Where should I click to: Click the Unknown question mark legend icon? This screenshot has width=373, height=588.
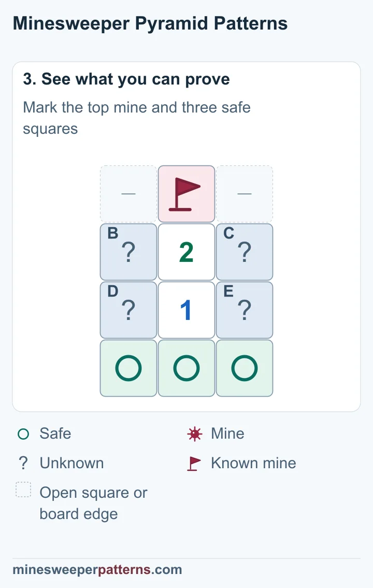pos(23,464)
